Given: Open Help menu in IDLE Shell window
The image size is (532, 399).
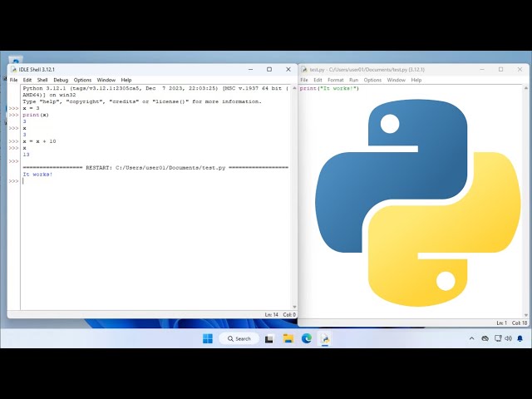Looking at the screenshot, I should coord(126,80).
